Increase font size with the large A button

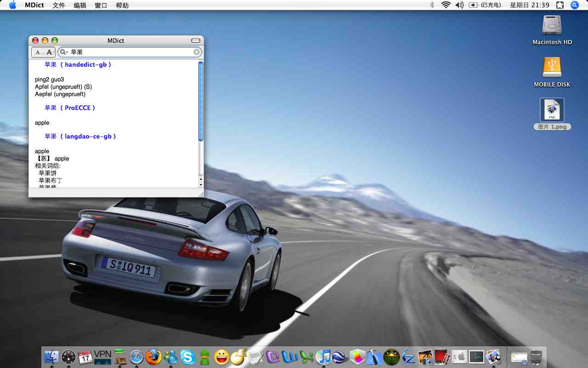click(x=49, y=52)
